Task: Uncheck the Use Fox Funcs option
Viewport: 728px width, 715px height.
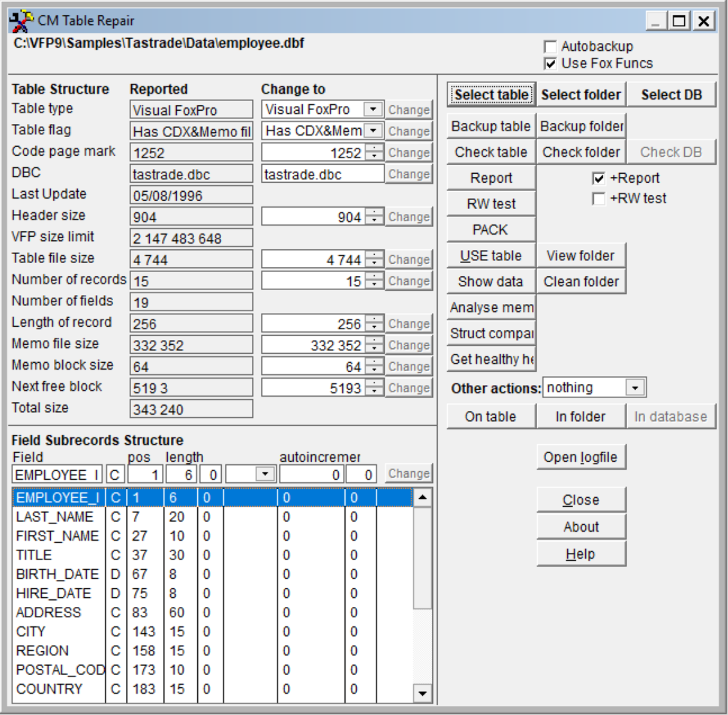Action: [550, 64]
